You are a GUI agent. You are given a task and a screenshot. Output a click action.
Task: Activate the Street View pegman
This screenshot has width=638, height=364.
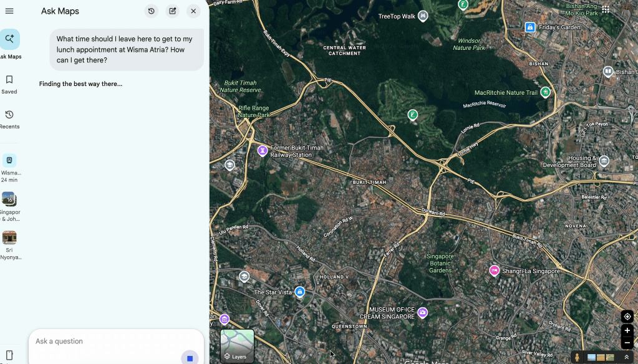coord(577,357)
